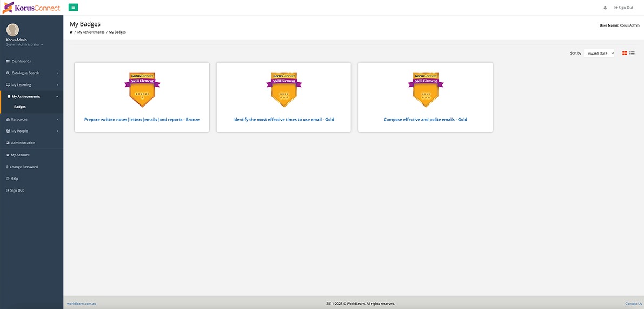Click the footer copyright text
Image resolution: width=644 pixels, height=309 pixels.
pyautogui.click(x=361, y=304)
